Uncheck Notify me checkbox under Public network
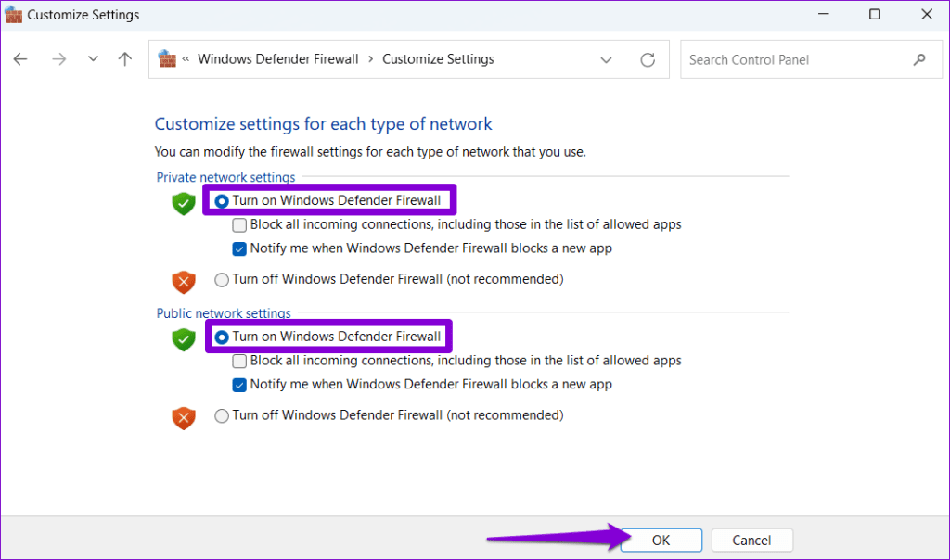This screenshot has width=950, height=560. (239, 384)
